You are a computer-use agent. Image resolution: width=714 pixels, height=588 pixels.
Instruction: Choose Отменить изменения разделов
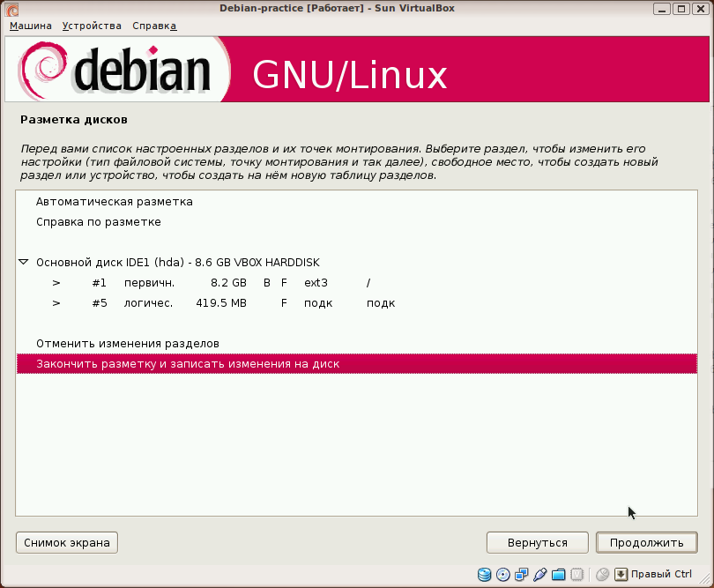[356, 344]
